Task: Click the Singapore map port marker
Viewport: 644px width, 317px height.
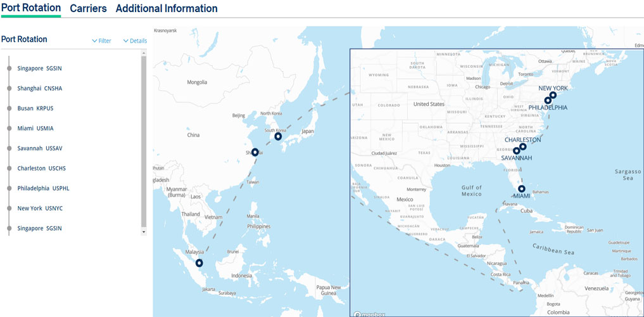Action: pyautogui.click(x=199, y=262)
